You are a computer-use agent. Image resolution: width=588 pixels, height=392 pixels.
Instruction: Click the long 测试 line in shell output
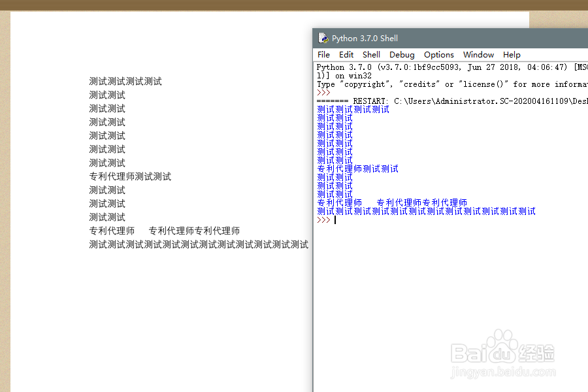pyautogui.click(x=426, y=211)
